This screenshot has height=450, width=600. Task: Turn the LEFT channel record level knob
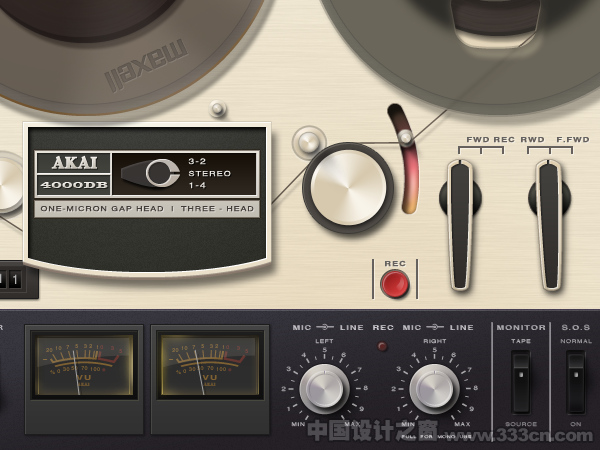coord(324,389)
